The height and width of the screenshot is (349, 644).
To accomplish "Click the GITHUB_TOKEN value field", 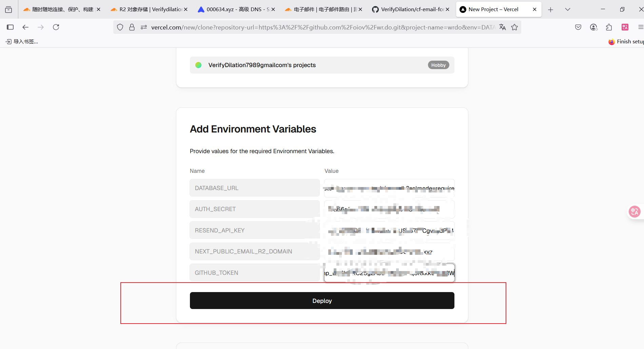I will pos(389,273).
